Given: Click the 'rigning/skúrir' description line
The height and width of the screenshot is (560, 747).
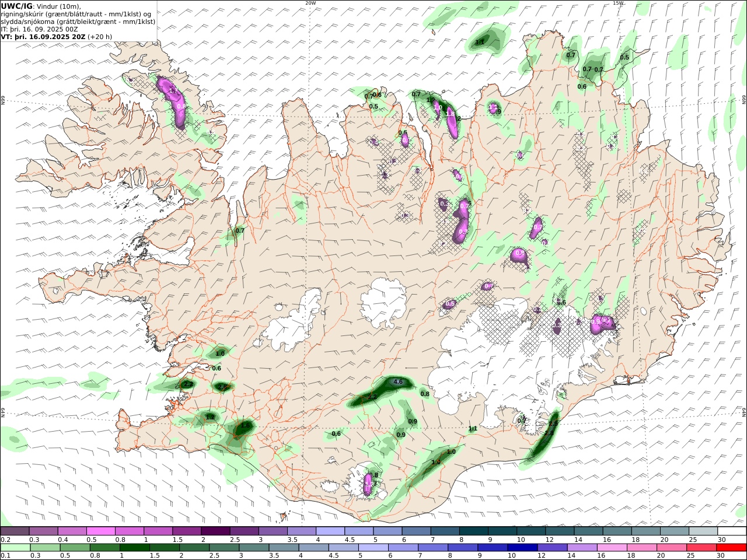Looking at the screenshot, I should pos(76,14).
